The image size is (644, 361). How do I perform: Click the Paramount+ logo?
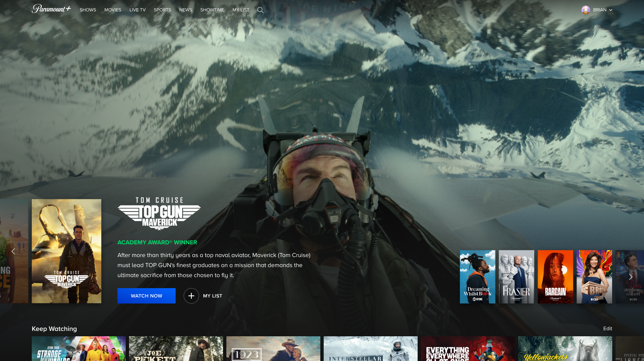point(51,9)
